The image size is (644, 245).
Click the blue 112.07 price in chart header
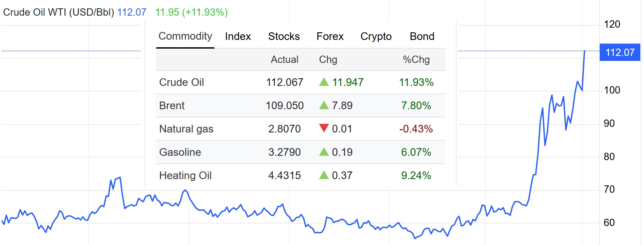pos(132,12)
